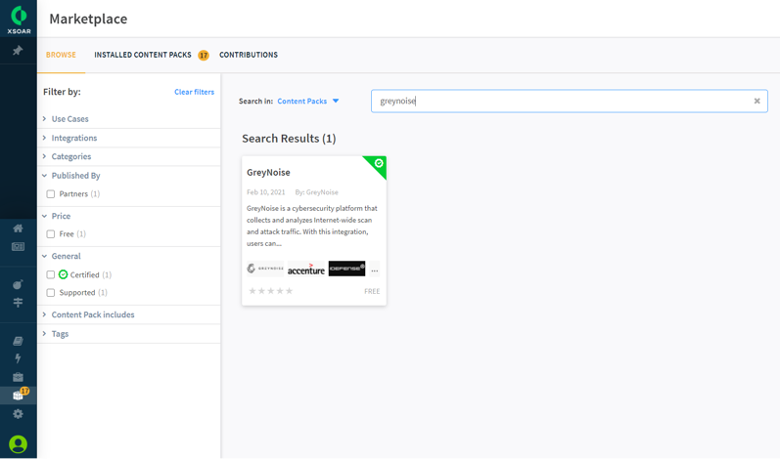The width and height of the screenshot is (780, 460).
Task: Open the jobs sliders icon in sidebar
Action: [18, 302]
